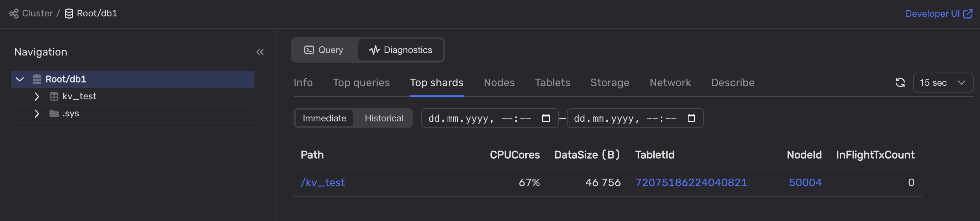Image resolution: width=980 pixels, height=221 pixels.
Task: Switch to the Top queries tab
Action: pos(362,83)
